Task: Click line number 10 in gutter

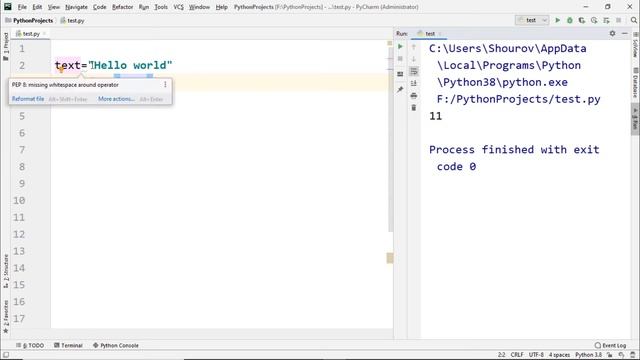Action: pos(19,200)
